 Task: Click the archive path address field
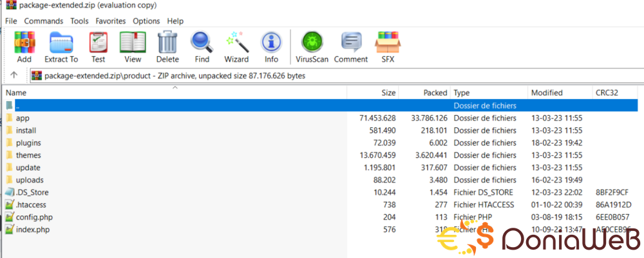pos(337,75)
